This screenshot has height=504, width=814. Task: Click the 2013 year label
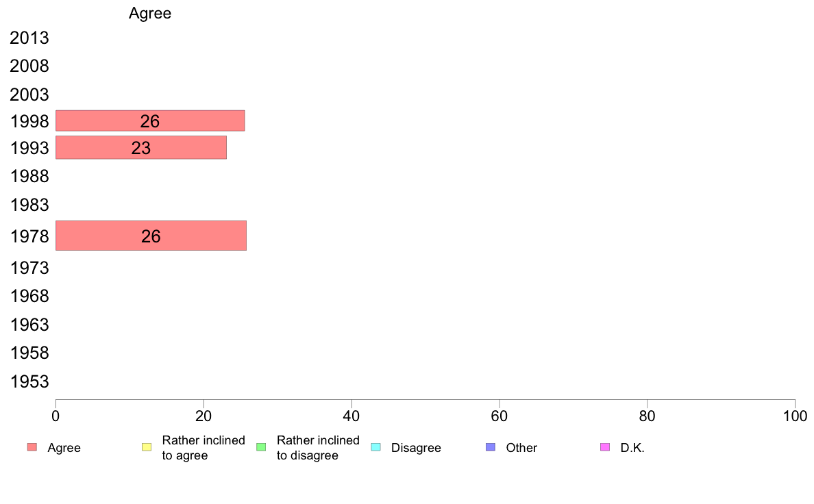pos(29,38)
